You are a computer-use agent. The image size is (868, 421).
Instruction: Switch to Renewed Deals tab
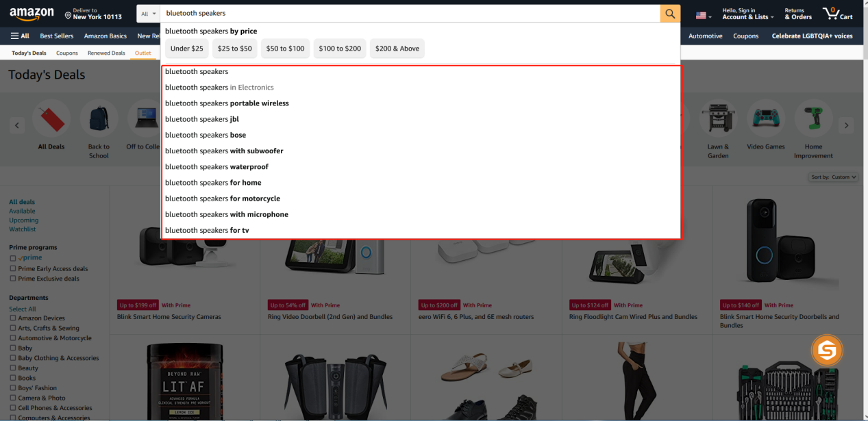pyautogui.click(x=106, y=53)
